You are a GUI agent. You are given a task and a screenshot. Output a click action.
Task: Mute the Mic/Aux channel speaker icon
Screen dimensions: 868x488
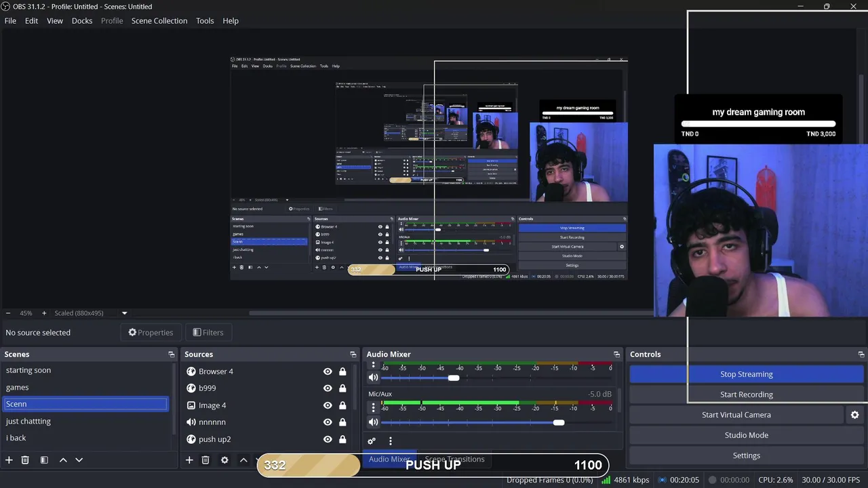[373, 422]
